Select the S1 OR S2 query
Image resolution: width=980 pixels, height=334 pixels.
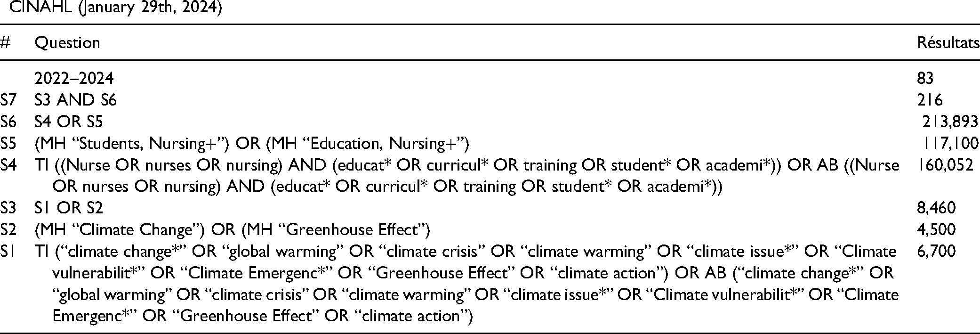(69, 208)
